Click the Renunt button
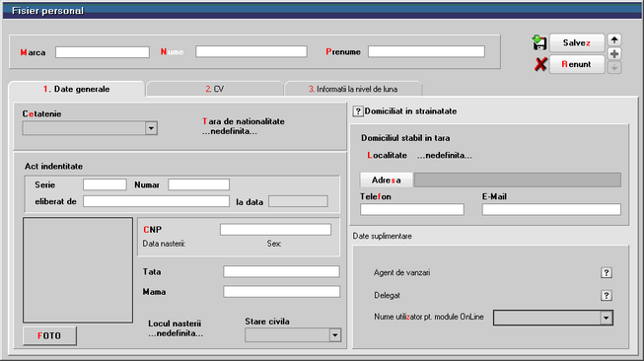The height and width of the screenshot is (361, 644). coord(577,64)
